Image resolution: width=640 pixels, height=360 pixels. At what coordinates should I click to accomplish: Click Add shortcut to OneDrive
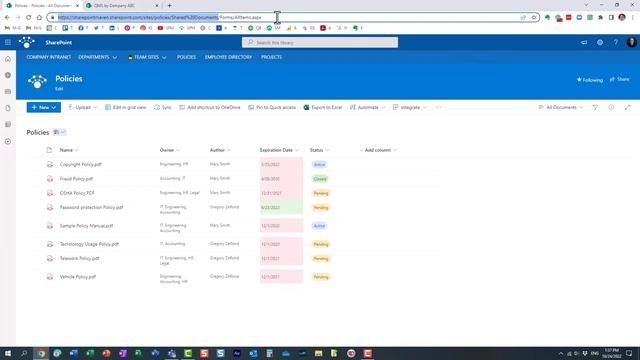(210, 107)
